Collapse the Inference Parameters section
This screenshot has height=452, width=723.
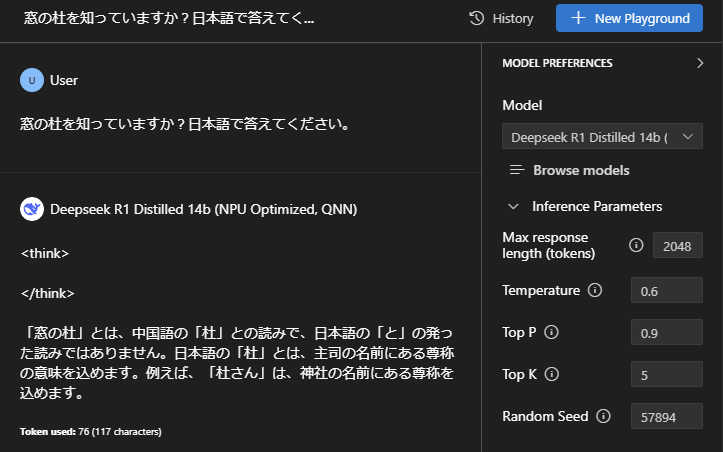(513, 206)
